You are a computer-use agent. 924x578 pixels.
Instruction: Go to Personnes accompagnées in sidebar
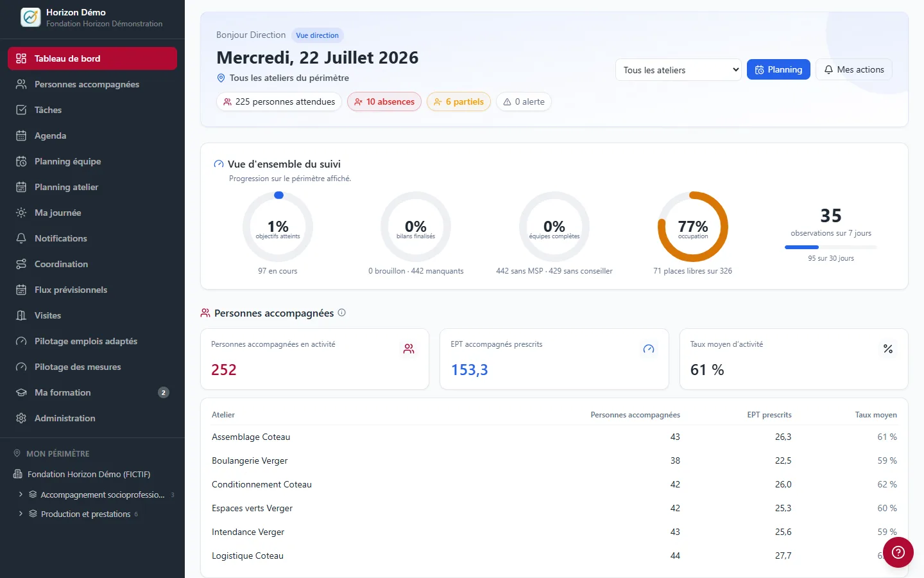click(x=92, y=84)
